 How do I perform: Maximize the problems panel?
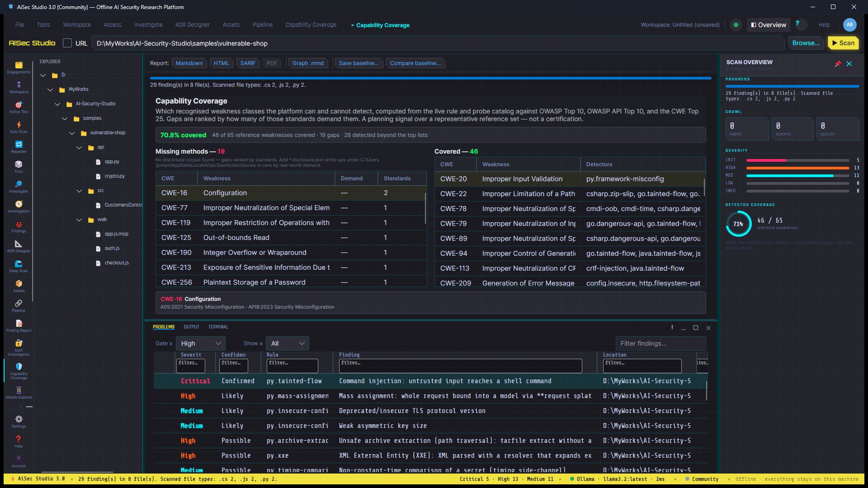pyautogui.click(x=696, y=328)
